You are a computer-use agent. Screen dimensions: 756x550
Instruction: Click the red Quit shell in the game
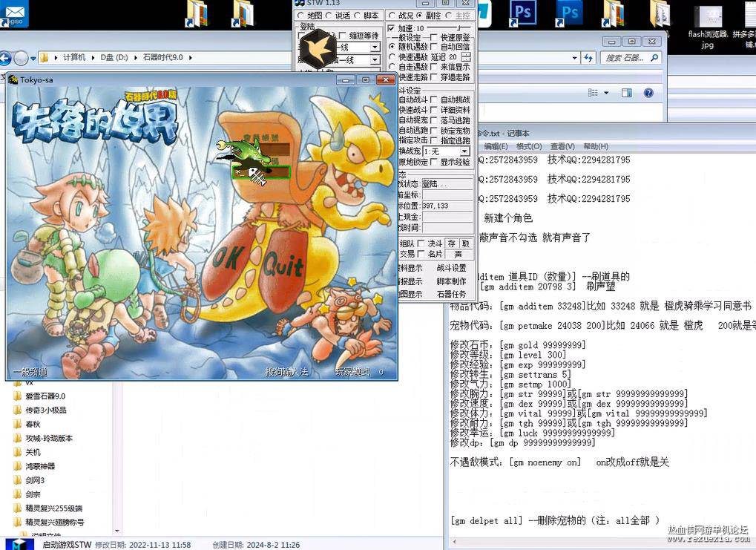click(x=284, y=269)
